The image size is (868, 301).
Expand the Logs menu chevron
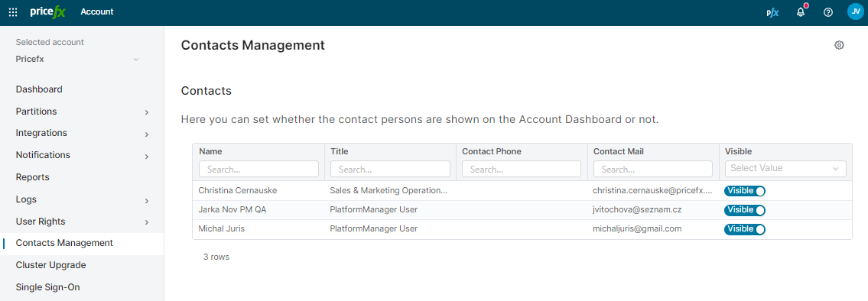click(147, 201)
